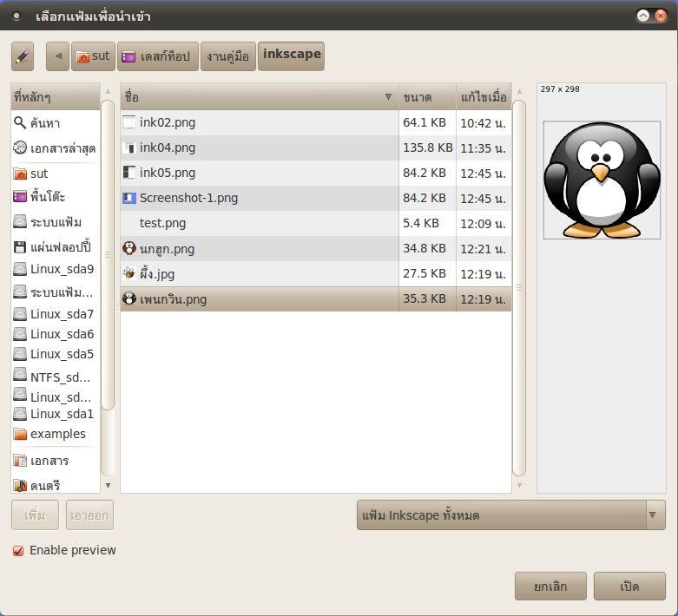Image resolution: width=678 pixels, height=616 pixels.
Task: Open the Linux_sda9 drive
Action: 56,269
